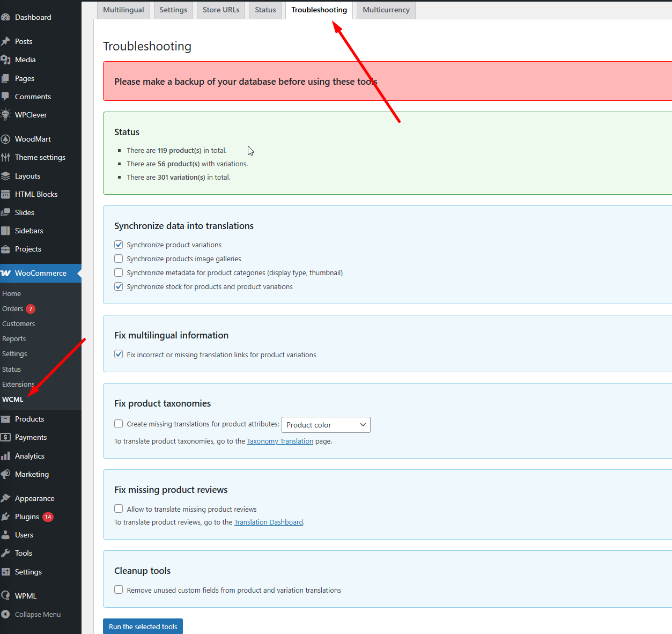Click the Tools wrench icon
The width and height of the screenshot is (672, 634).
click(5, 553)
